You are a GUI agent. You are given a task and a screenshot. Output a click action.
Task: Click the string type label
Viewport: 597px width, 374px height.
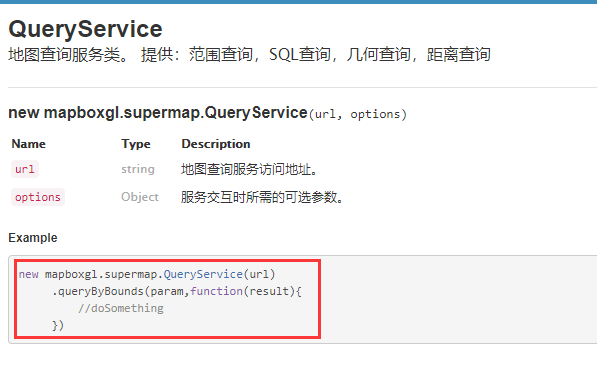[x=138, y=169]
